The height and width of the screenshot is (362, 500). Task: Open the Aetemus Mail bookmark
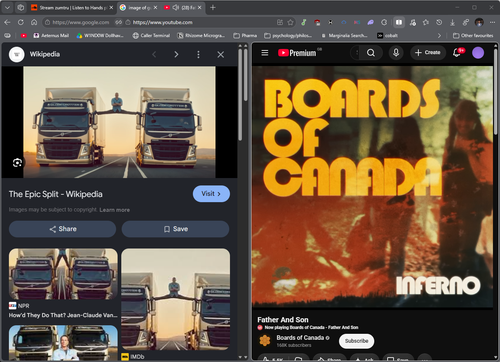pyautogui.click(x=51, y=35)
